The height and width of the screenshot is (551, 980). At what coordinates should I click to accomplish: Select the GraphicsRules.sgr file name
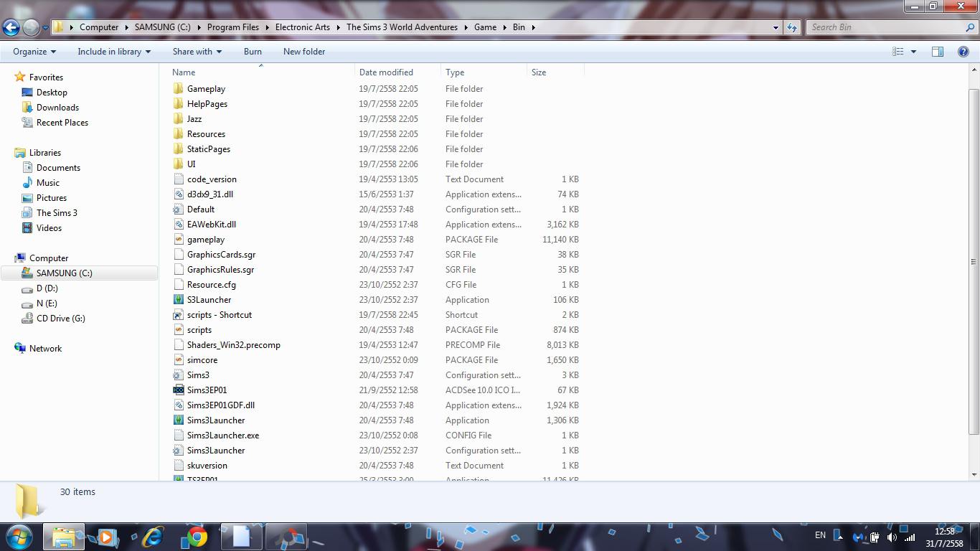(x=221, y=270)
